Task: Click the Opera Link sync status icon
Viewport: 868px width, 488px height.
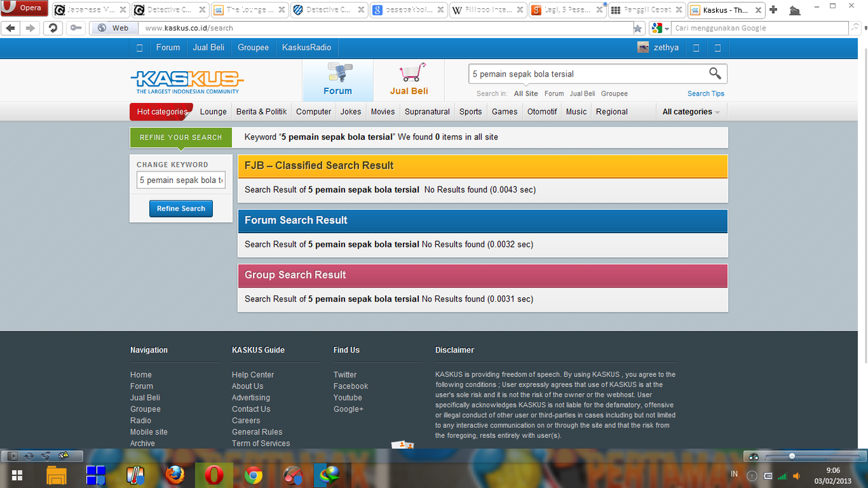Action: [x=28, y=455]
